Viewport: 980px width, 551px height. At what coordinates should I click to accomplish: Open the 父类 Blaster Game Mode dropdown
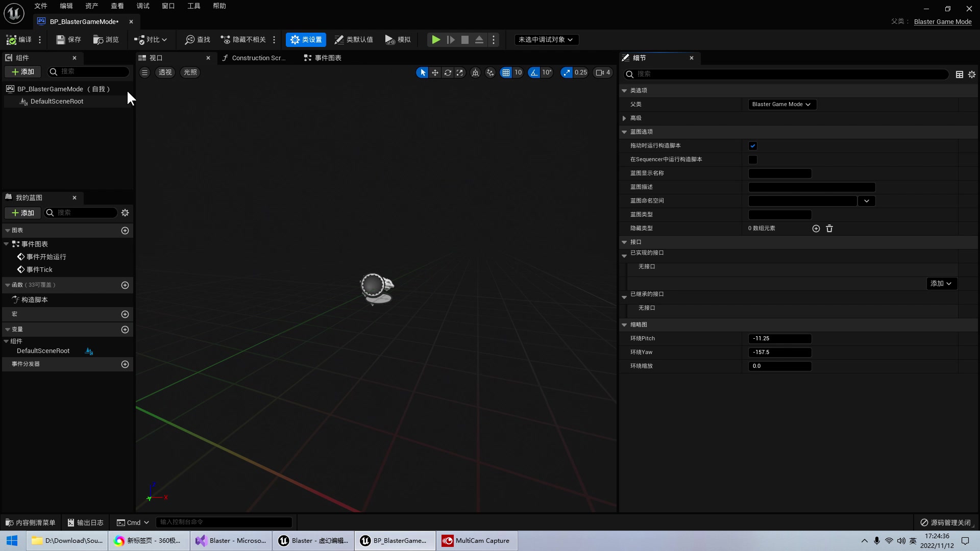pyautogui.click(x=781, y=104)
